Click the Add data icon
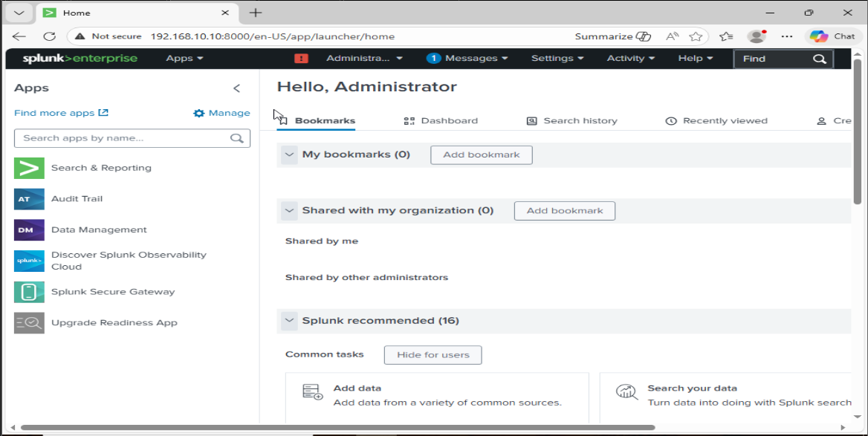Screen dimensions: 868x436 tap(311, 392)
